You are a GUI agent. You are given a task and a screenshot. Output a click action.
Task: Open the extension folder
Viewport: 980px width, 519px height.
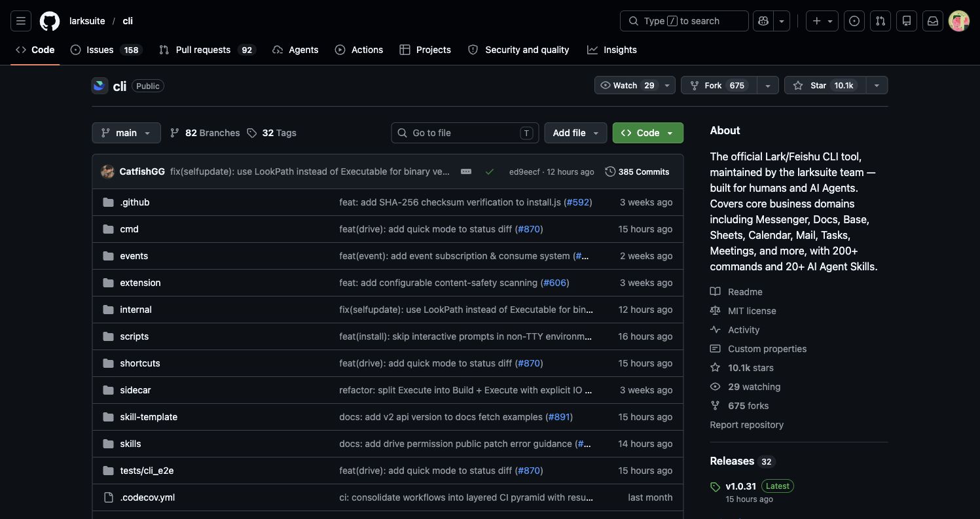[140, 283]
